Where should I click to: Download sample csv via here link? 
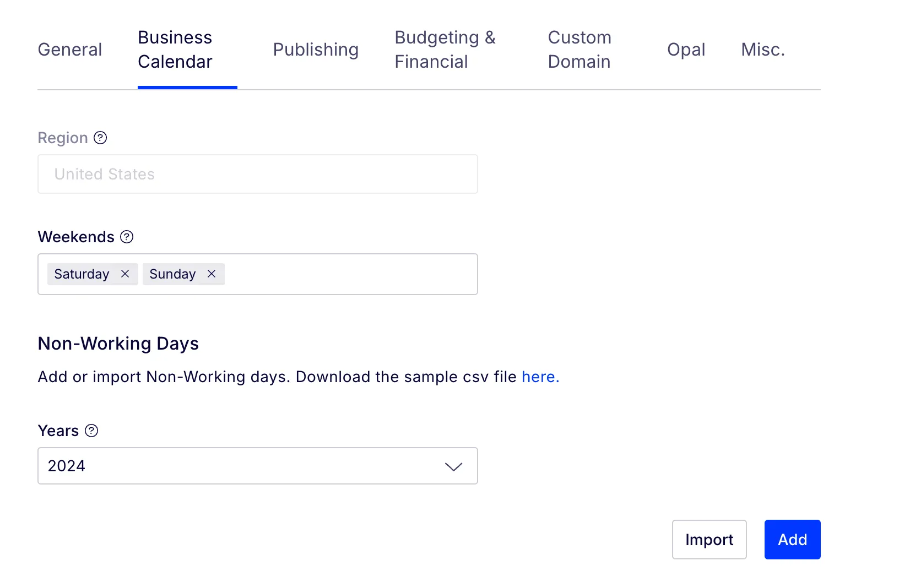point(540,377)
